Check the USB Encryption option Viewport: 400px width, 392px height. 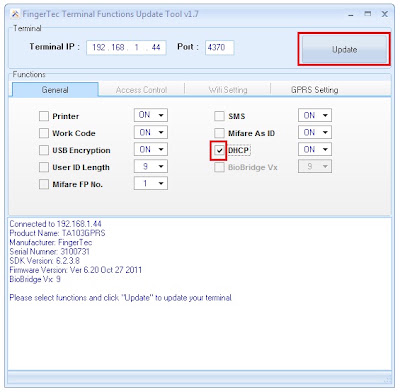pyautogui.click(x=44, y=150)
